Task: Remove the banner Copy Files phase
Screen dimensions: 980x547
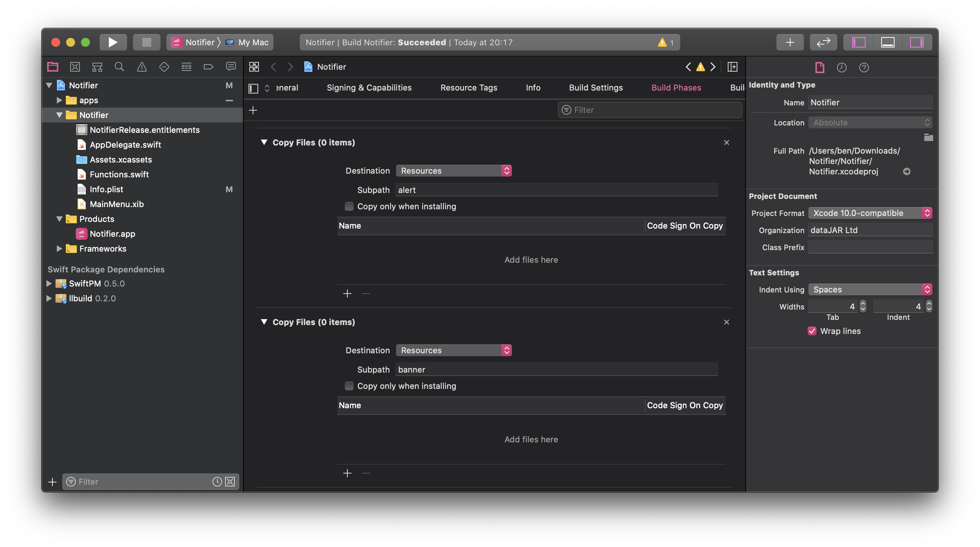Action: pyautogui.click(x=726, y=322)
